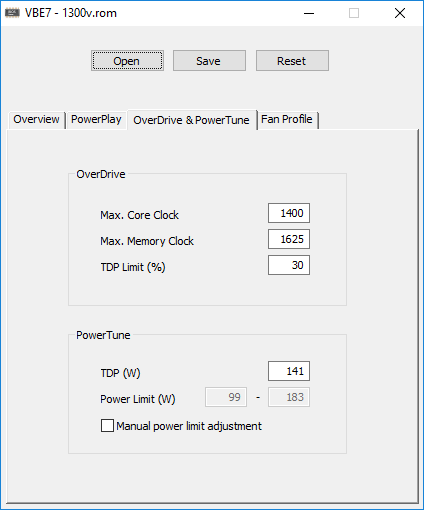Minimize the VBE7 window
The height and width of the screenshot is (510, 424).
pyautogui.click(x=309, y=13)
